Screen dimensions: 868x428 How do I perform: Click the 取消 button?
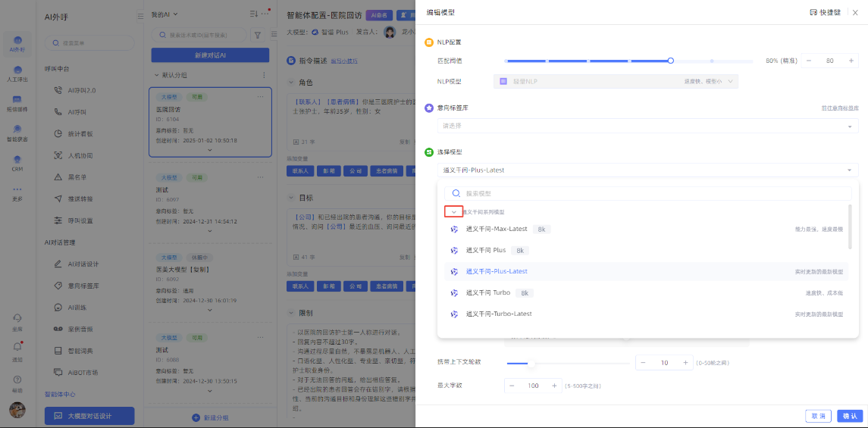(x=817, y=416)
